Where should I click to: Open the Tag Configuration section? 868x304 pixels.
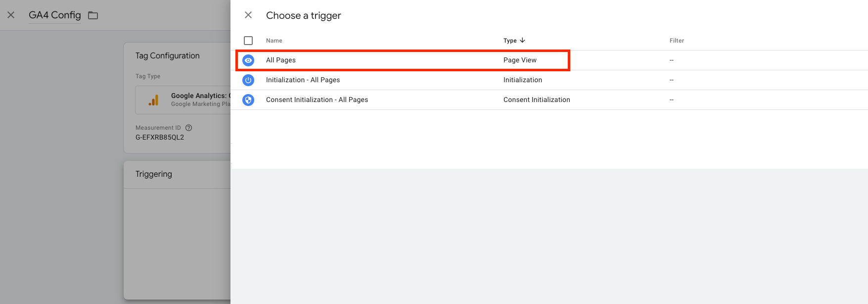click(x=168, y=56)
